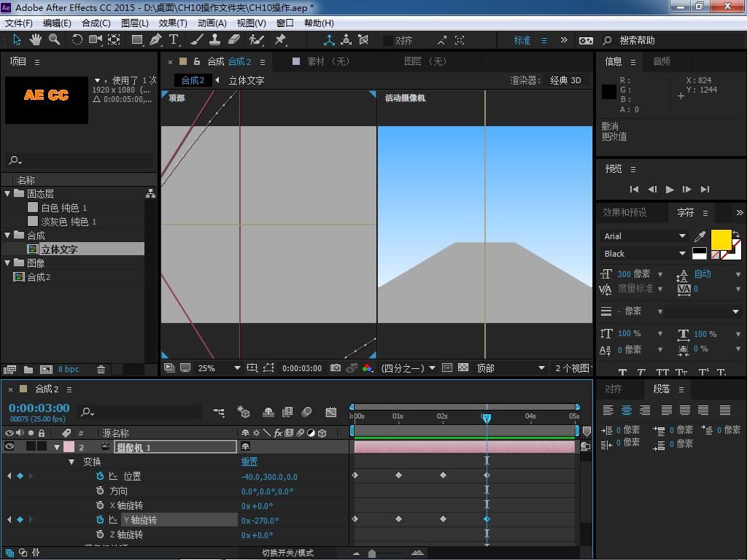Viewport: 747px width, 560px height.
Task: Select the Clone Stamp tool
Action: [x=215, y=40]
